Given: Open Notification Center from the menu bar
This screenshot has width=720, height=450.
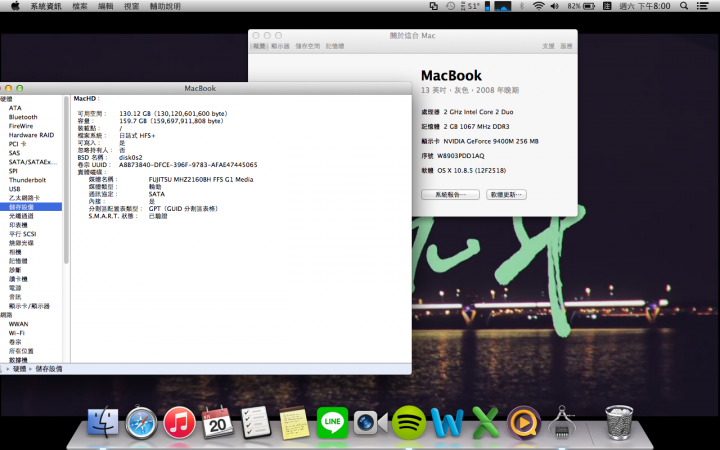Looking at the screenshot, I should point(702,6).
